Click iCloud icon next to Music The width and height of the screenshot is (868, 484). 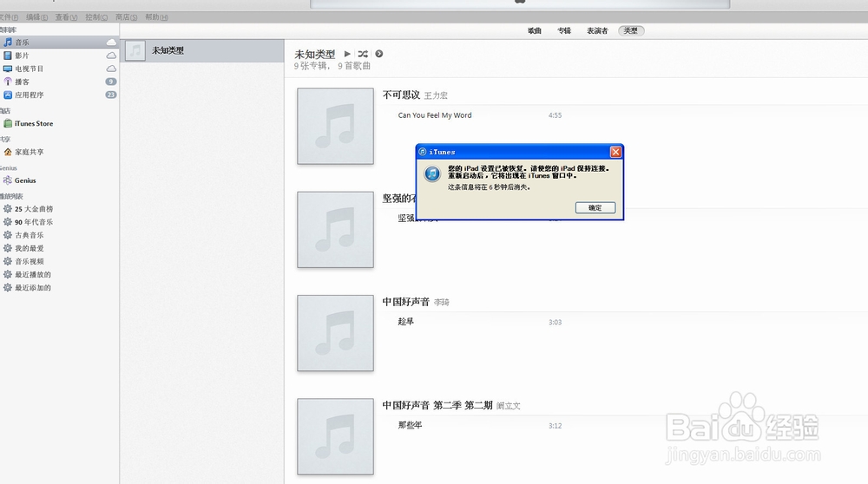tap(111, 42)
